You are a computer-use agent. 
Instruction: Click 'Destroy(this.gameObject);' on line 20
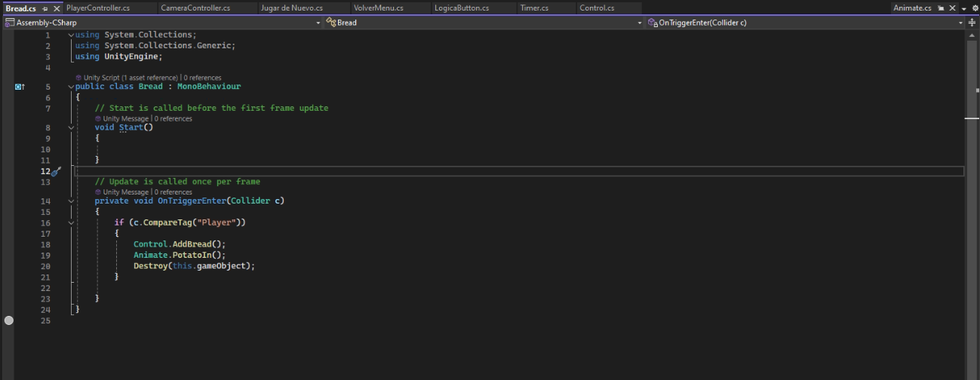(x=195, y=266)
